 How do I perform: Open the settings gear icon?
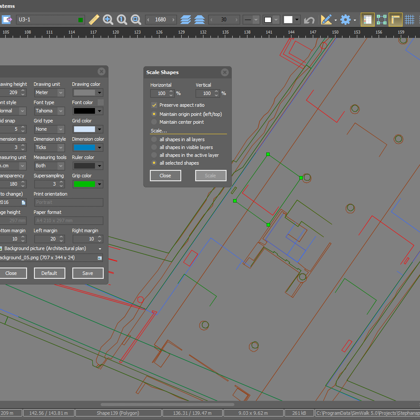[x=345, y=20]
